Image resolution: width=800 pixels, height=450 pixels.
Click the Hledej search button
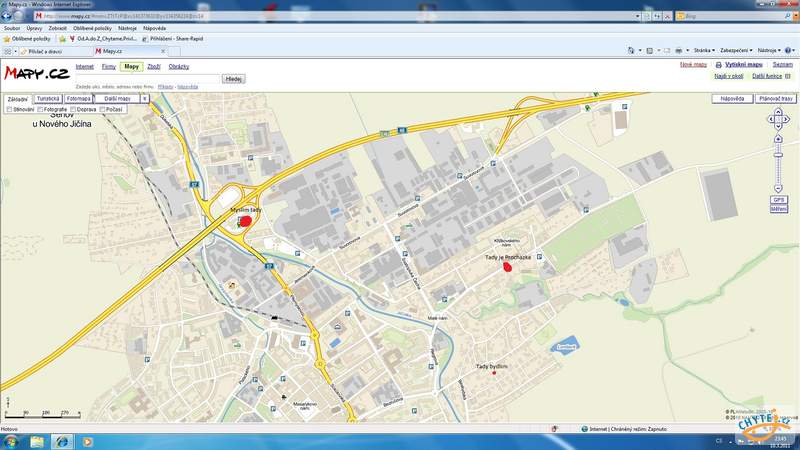[x=234, y=79]
